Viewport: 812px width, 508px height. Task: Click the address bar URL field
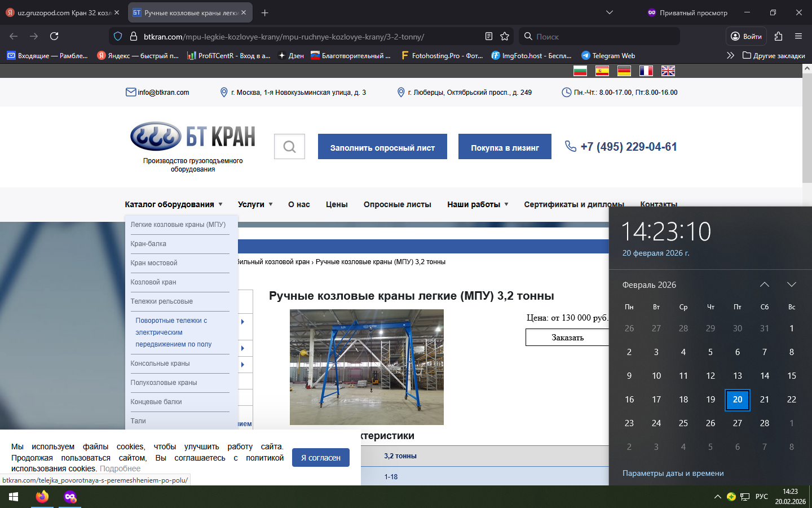click(310, 36)
